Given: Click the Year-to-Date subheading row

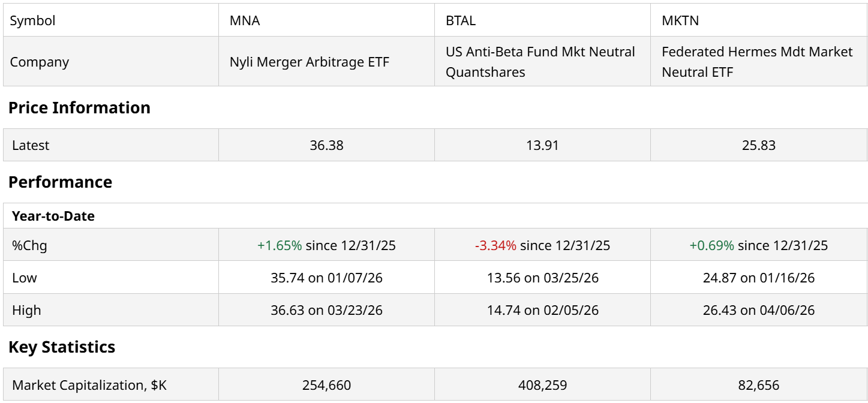Looking at the screenshot, I should point(53,216).
